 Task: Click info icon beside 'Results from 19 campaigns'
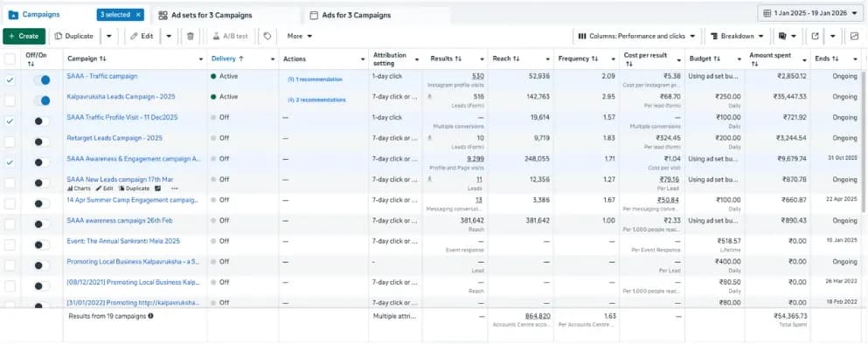click(151, 316)
